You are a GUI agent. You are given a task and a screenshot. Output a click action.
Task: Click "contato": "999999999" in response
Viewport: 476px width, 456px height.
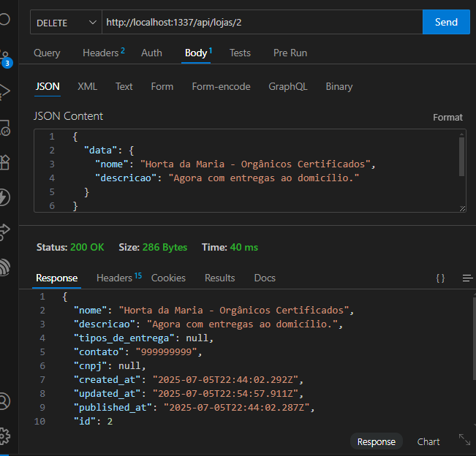[137, 352]
